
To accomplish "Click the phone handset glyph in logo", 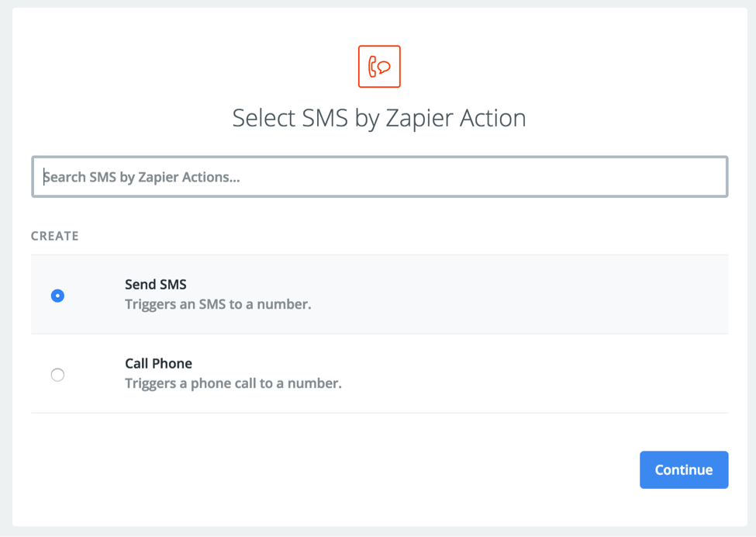I will [373, 67].
